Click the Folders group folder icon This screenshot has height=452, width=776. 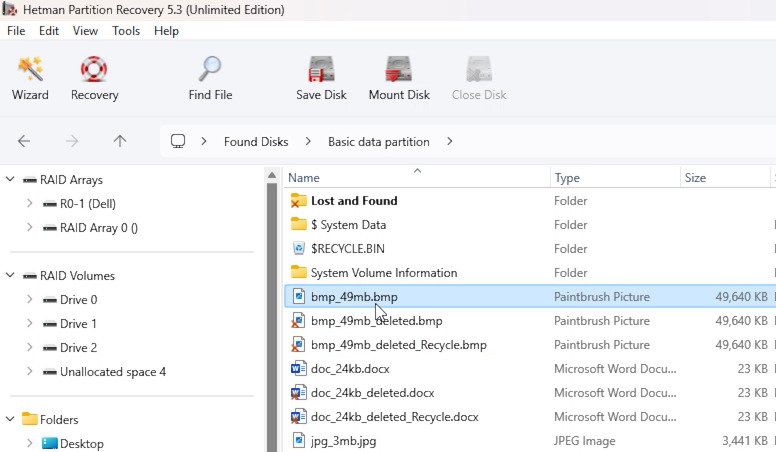coord(30,419)
